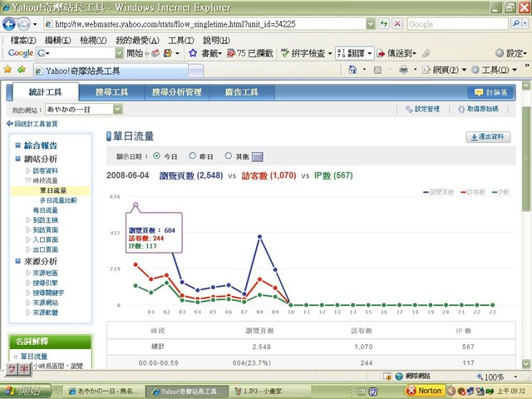Select the Other date radio button
The image size is (532, 399).
[x=229, y=155]
